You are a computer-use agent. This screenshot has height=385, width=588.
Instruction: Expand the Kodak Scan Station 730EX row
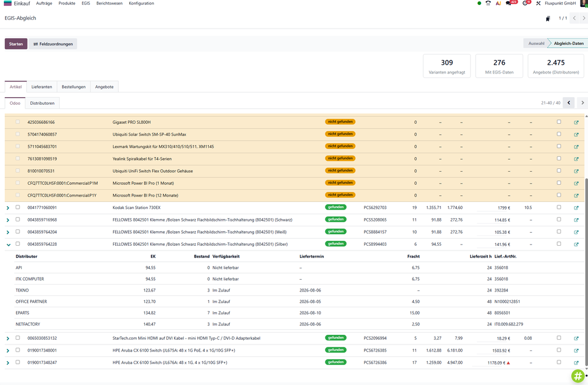[8, 208]
